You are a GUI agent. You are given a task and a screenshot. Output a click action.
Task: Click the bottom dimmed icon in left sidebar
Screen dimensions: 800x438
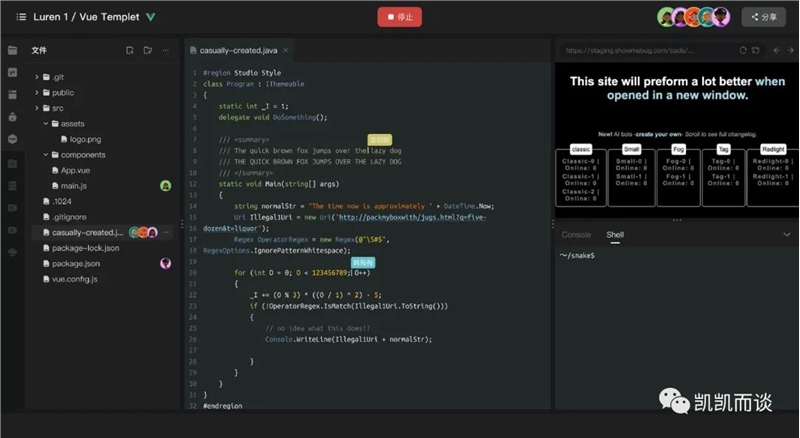click(x=13, y=252)
